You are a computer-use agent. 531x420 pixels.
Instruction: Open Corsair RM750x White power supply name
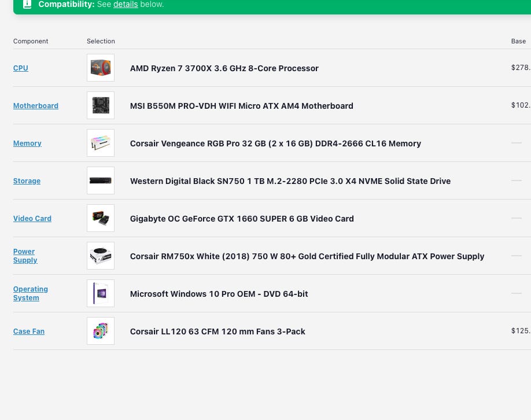[307, 256]
